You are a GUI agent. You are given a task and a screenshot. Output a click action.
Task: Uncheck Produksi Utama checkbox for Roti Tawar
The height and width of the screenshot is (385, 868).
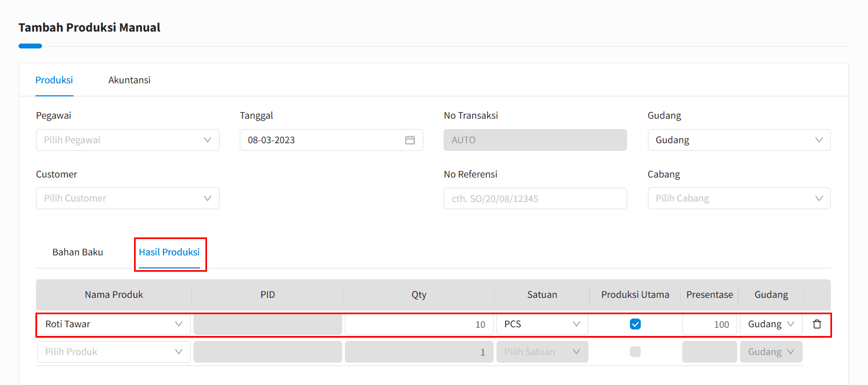point(635,324)
